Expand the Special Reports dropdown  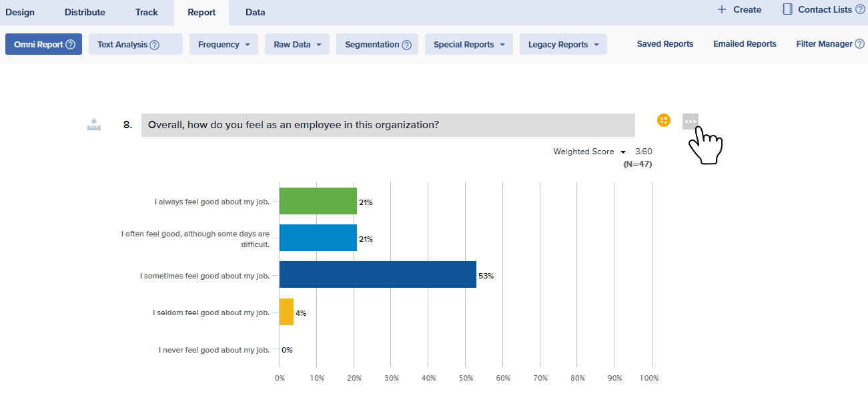468,45
